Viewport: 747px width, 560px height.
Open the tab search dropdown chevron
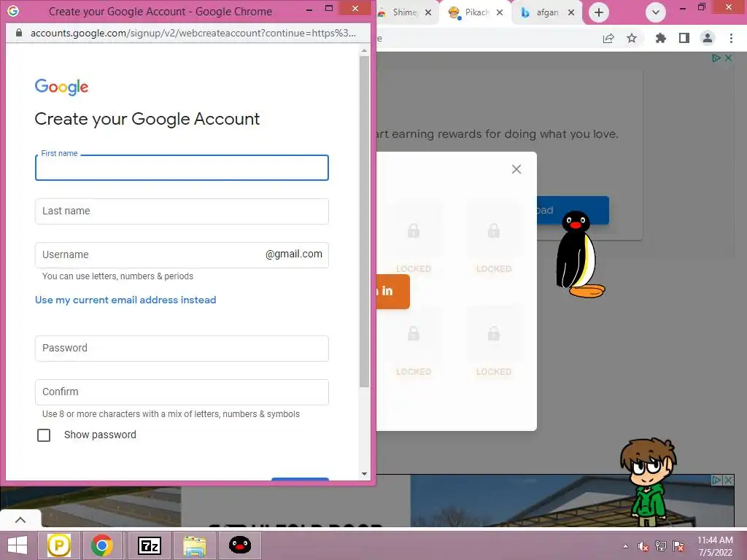tap(656, 12)
